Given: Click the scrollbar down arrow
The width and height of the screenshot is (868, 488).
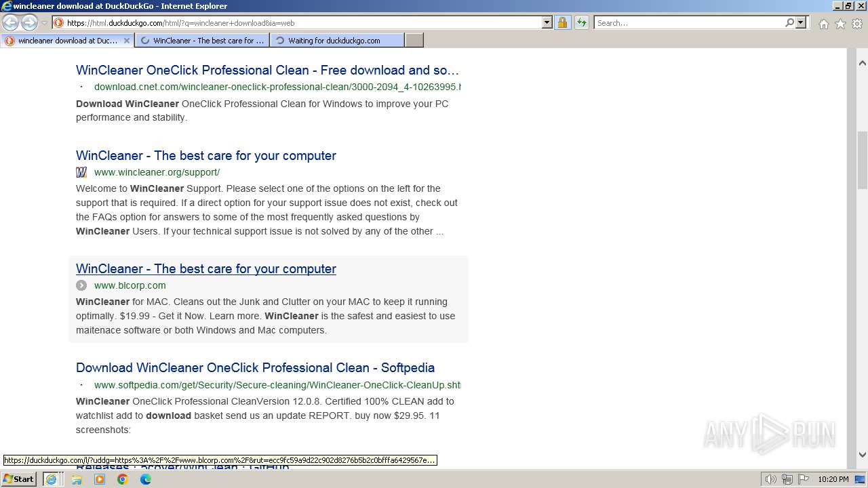Looking at the screenshot, I should pos(863,455).
